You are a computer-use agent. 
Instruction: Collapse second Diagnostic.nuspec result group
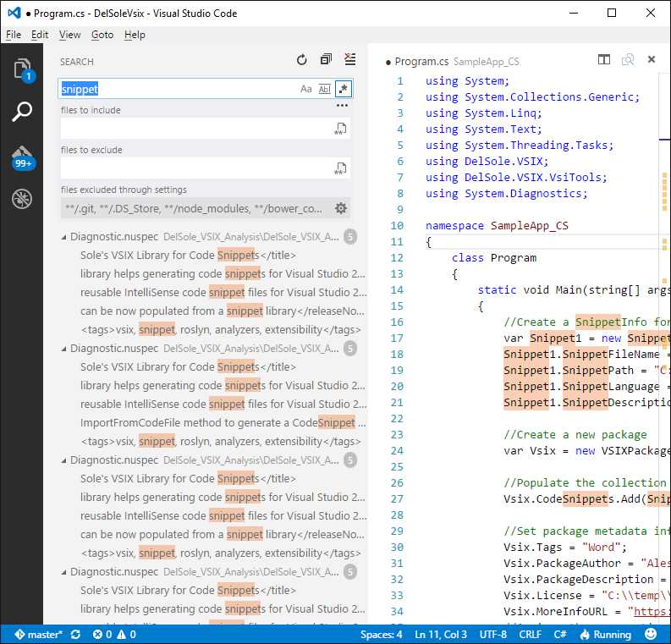pos(63,349)
